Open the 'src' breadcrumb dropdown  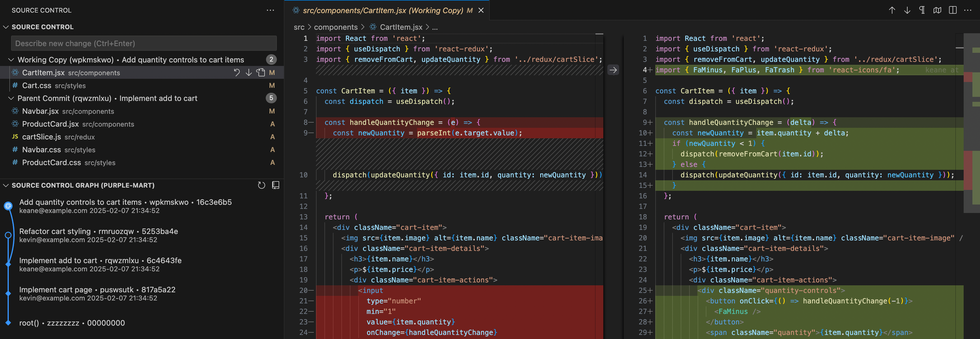[x=299, y=27]
